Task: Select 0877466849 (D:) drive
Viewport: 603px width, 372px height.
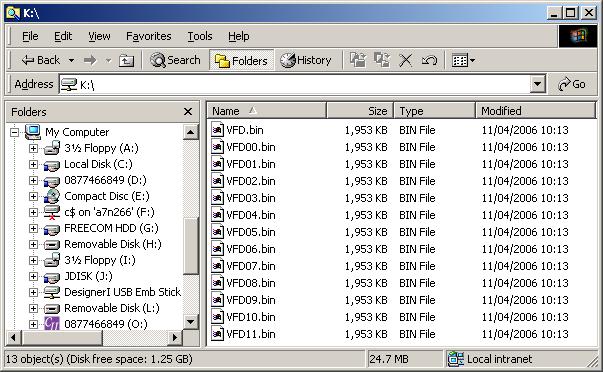Action: tap(105, 180)
